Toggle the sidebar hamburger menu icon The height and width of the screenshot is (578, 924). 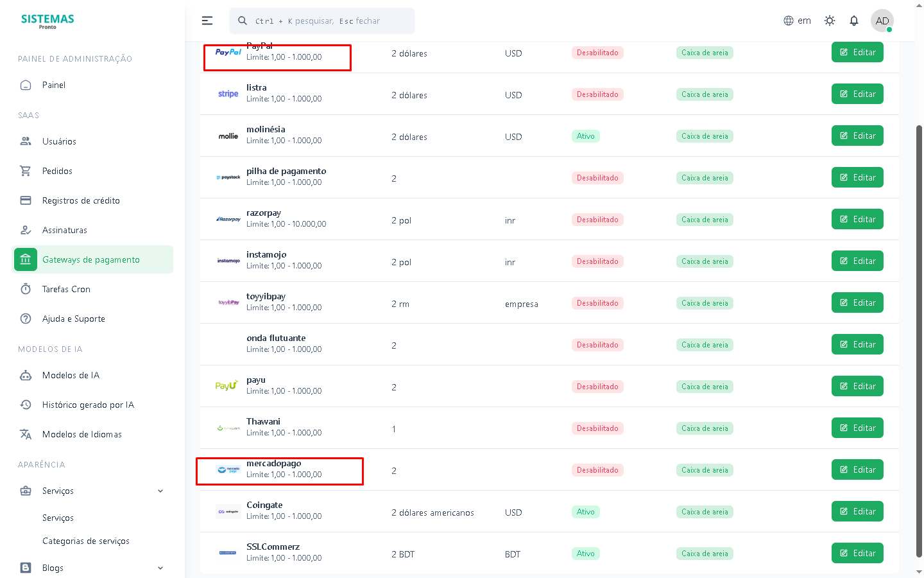[x=207, y=21]
